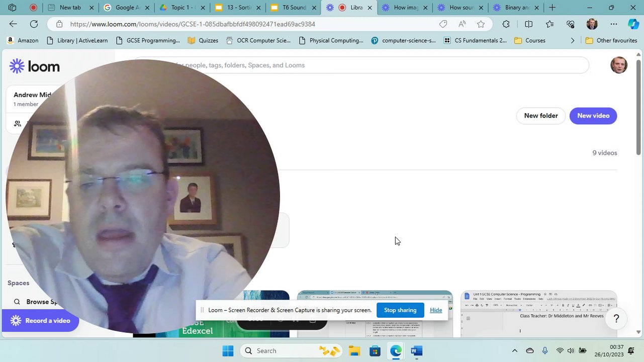
Task: Open CS Fundamentals 2 bookmark
Action: coord(476,40)
